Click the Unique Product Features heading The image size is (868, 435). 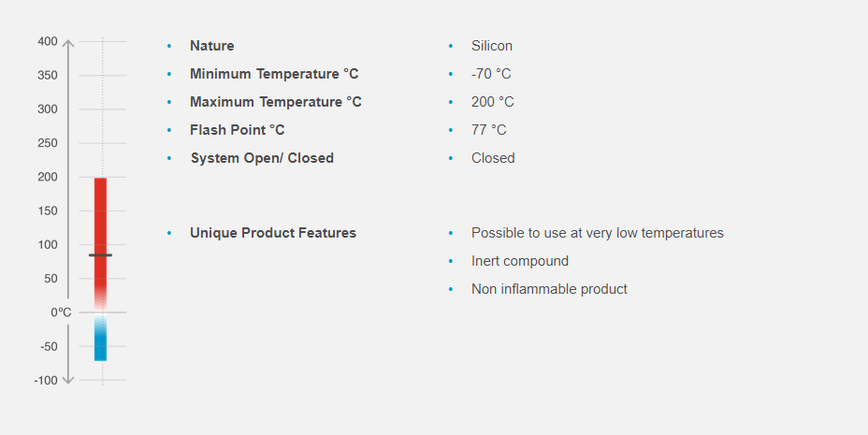(273, 233)
